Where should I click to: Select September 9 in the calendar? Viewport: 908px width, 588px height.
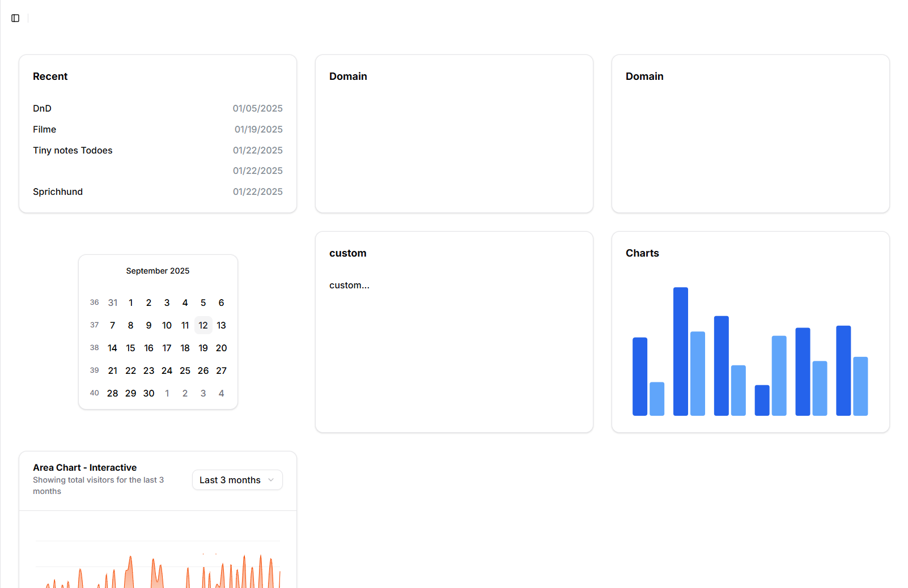point(148,325)
